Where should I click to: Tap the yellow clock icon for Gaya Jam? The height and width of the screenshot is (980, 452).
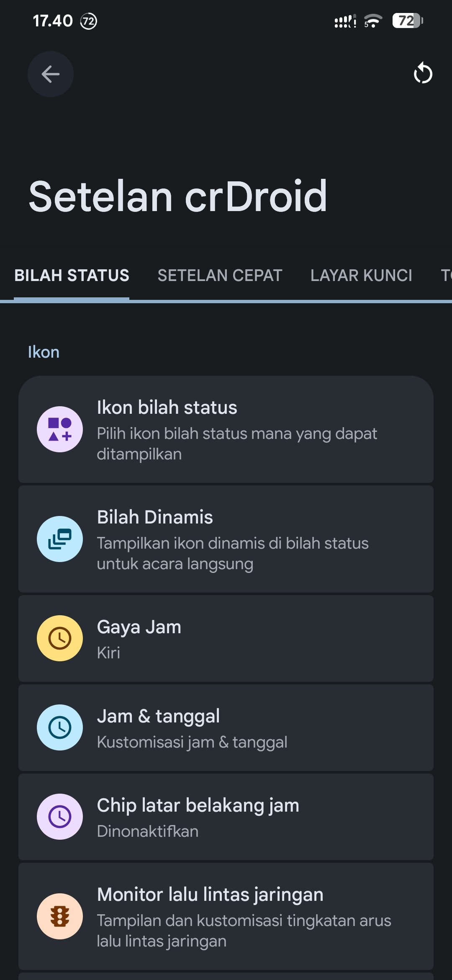tap(60, 638)
